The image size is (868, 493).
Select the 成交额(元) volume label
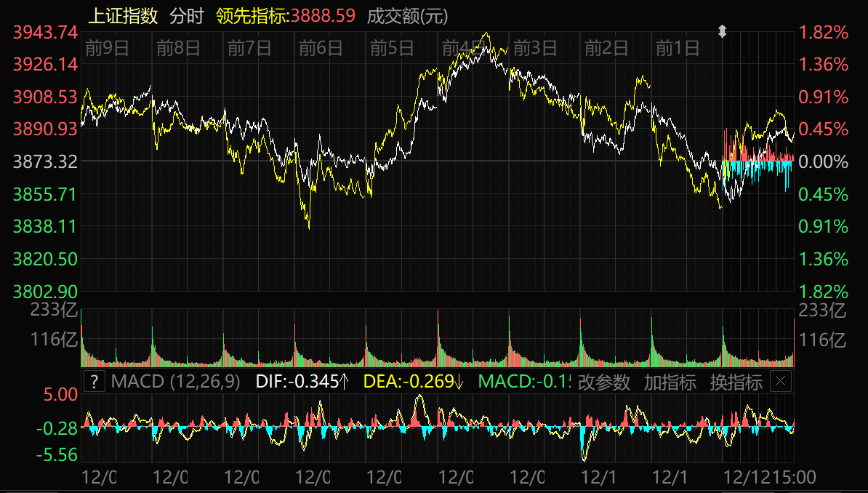[x=407, y=15]
